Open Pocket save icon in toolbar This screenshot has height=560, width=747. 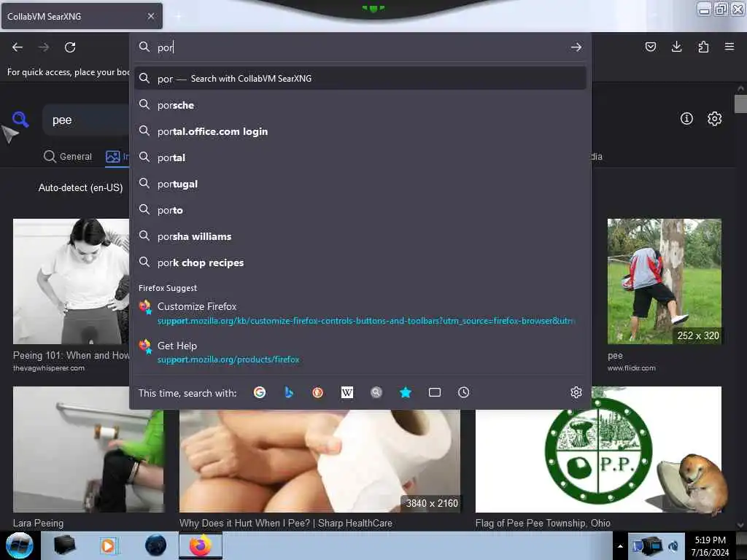click(x=650, y=47)
